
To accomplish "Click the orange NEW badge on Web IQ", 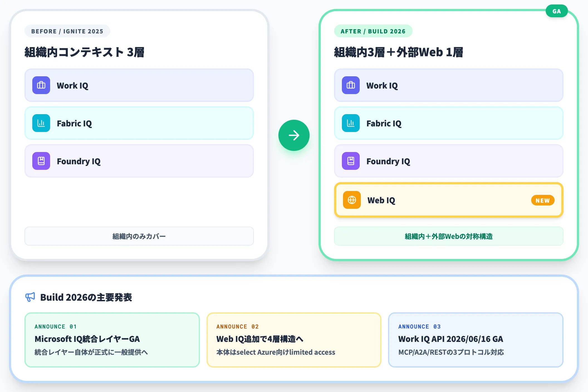I will point(543,200).
